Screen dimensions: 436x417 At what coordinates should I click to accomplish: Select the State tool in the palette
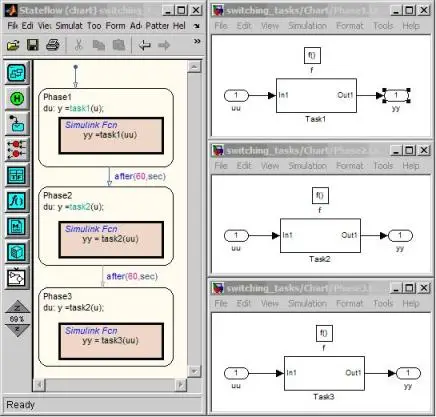(17, 73)
